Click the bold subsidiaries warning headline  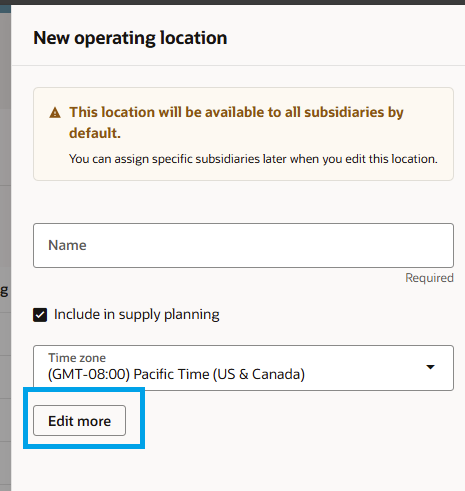[x=236, y=122]
